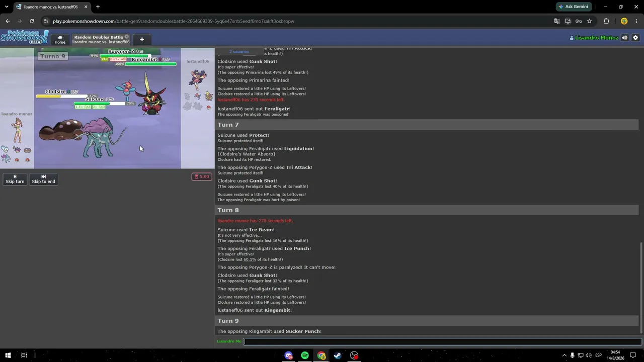Image resolution: width=644 pixels, height=362 pixels.
Task: Open Pokémon Showdown sound options
Action: [624, 38]
